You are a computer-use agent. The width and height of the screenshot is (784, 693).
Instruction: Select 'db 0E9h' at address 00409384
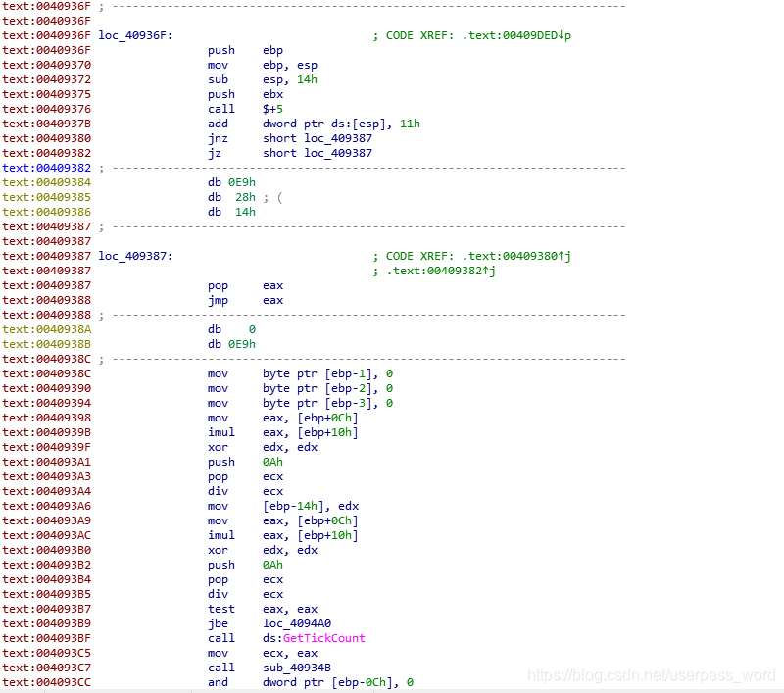tap(231, 182)
